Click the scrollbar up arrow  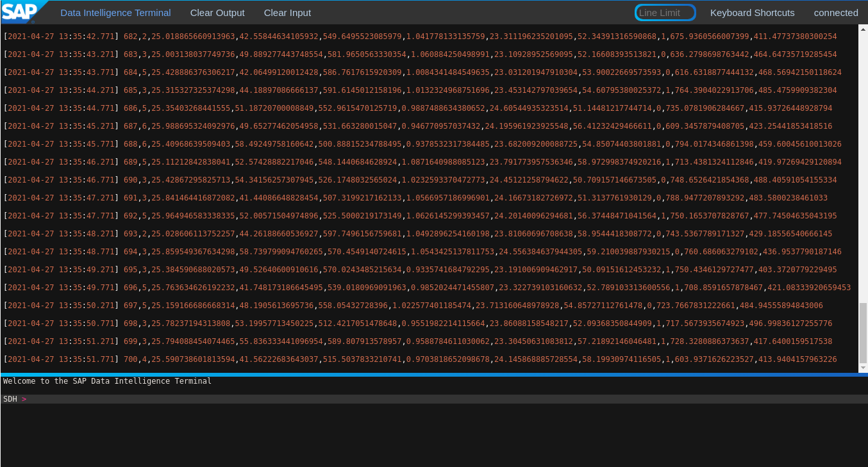tap(862, 28)
